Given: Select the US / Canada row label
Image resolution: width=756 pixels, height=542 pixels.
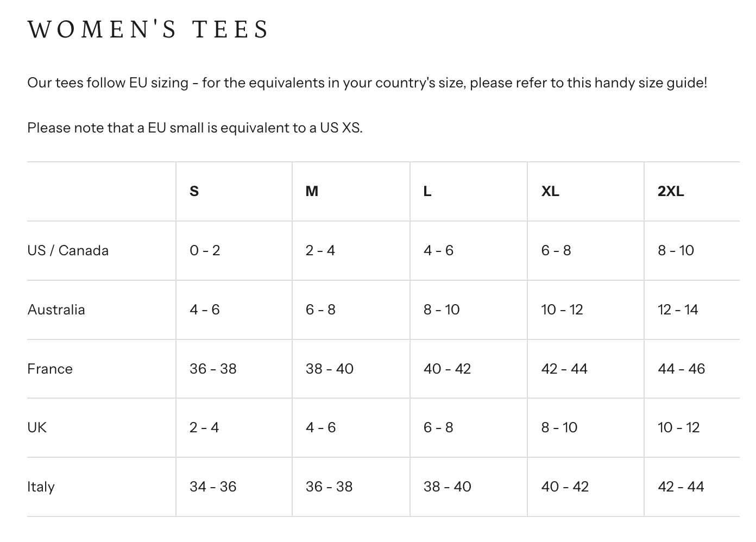Looking at the screenshot, I should click(x=68, y=250).
